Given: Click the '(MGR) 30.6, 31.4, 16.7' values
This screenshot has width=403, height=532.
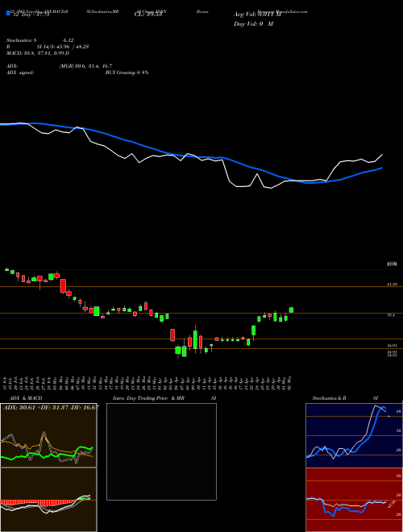Looking at the screenshot, I should (x=85, y=66).
